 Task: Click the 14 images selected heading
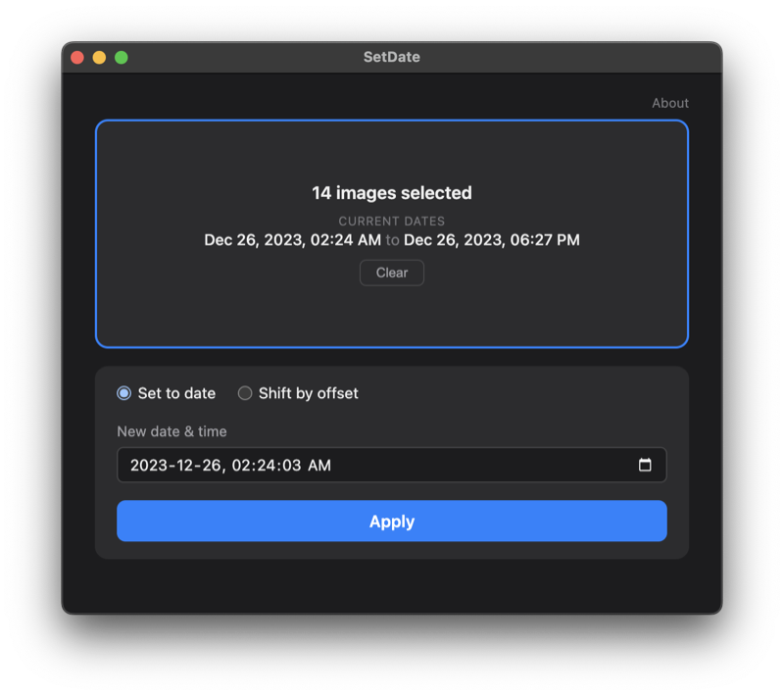point(391,193)
